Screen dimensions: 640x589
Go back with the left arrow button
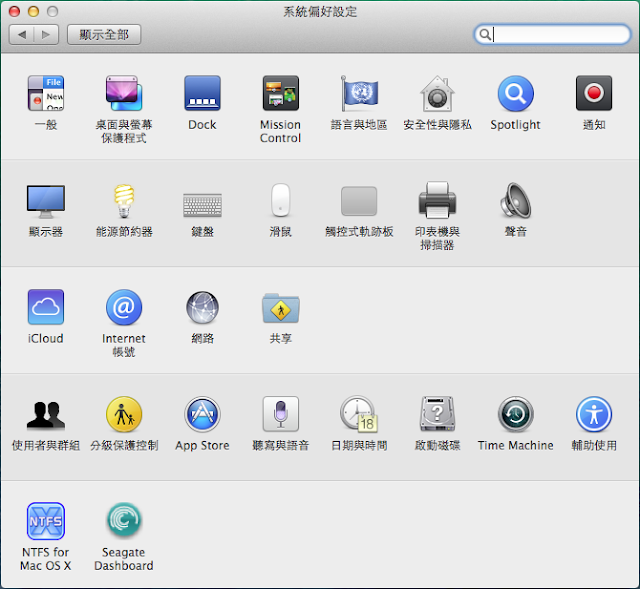click(x=22, y=35)
